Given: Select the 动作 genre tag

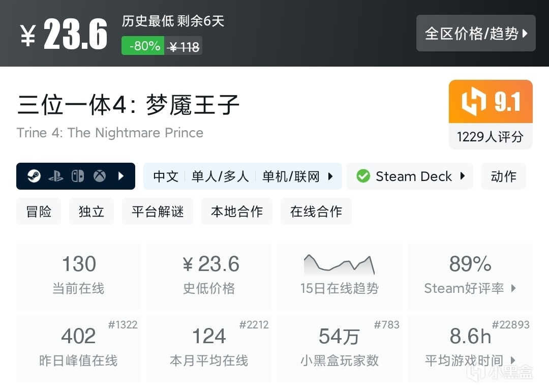Looking at the screenshot, I should click(503, 176).
